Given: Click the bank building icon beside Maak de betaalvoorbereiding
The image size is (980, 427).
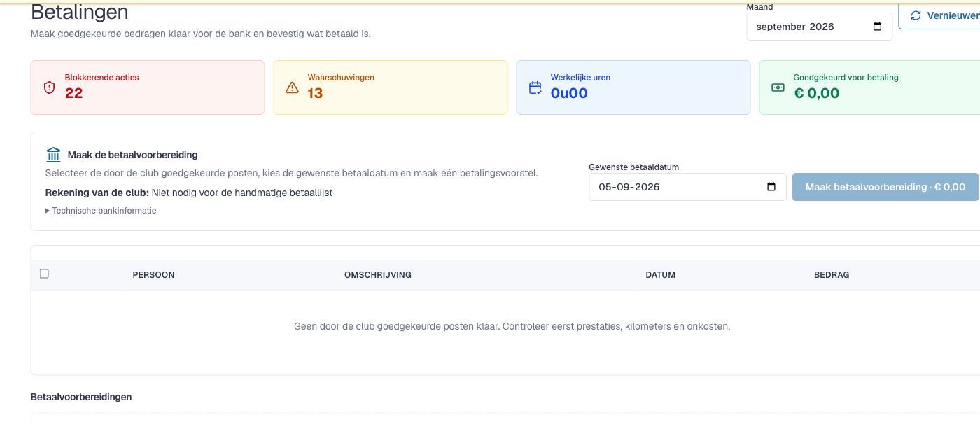Looking at the screenshot, I should (53, 155).
